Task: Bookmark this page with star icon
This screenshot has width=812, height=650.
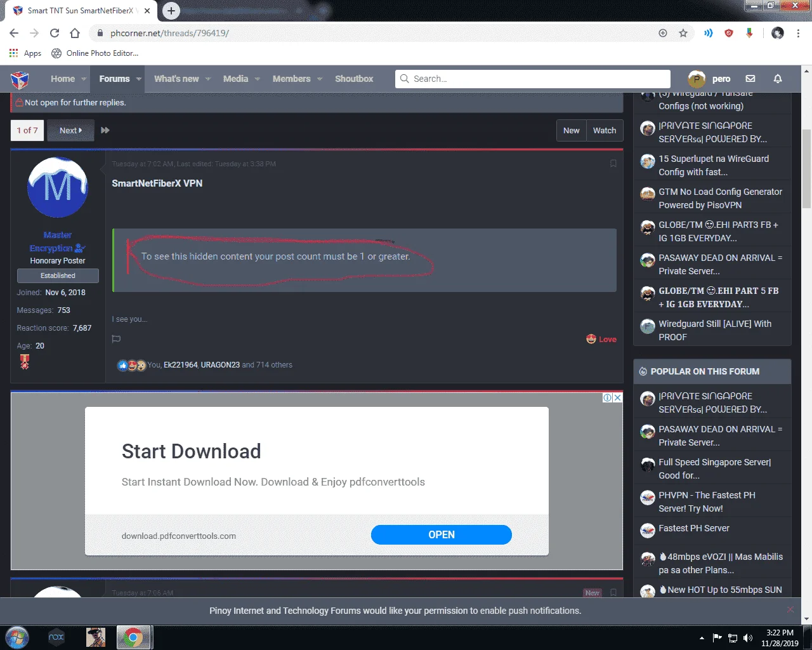Action: 683,33
